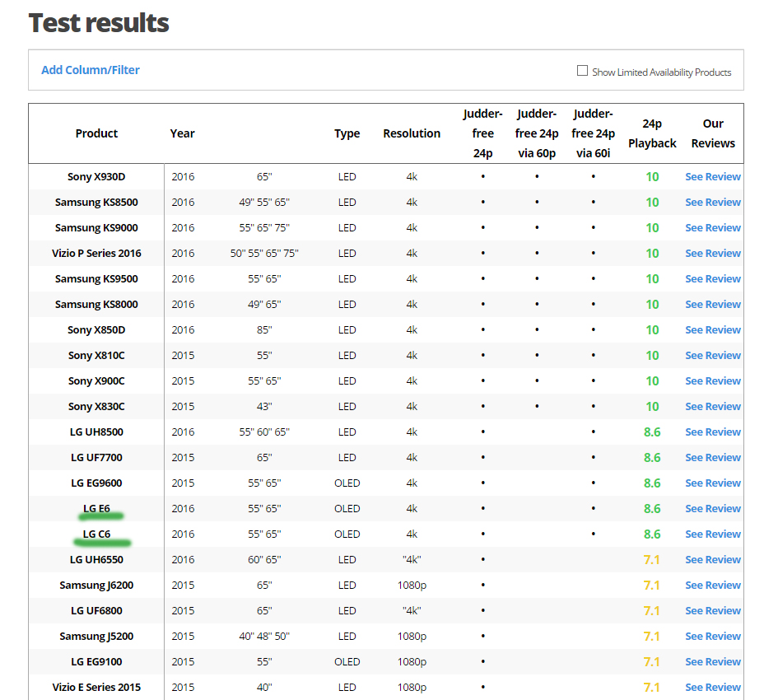The width and height of the screenshot is (764, 700).
Task: Sort by Type column header
Action: coord(347,133)
